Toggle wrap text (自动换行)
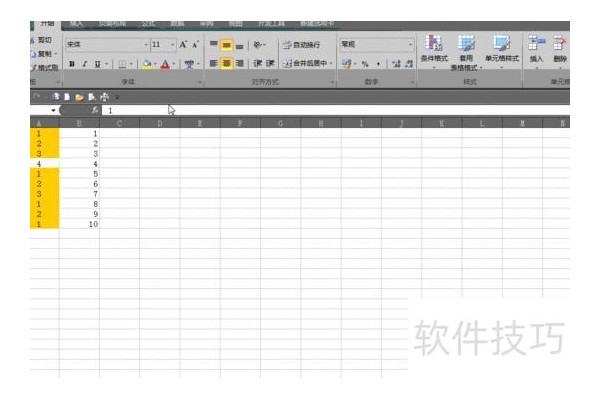Image resolution: width=600 pixels, height=400 pixels. (x=301, y=45)
